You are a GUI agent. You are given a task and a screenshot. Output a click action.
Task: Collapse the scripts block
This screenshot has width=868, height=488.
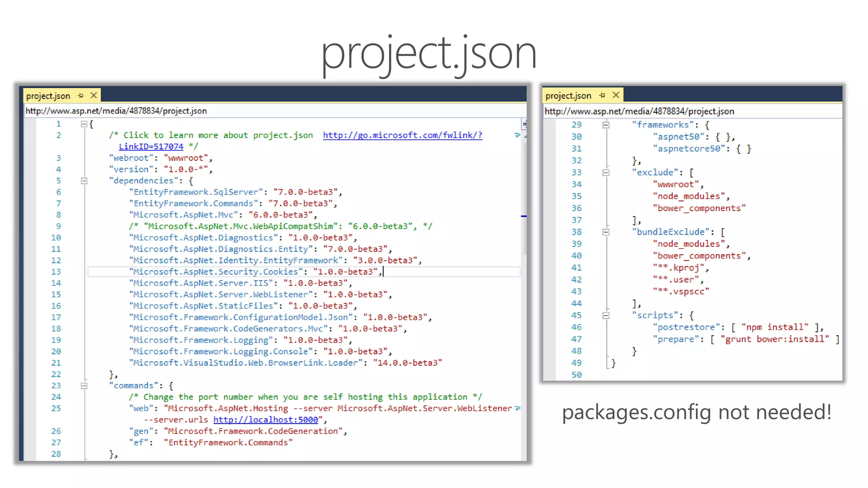606,316
